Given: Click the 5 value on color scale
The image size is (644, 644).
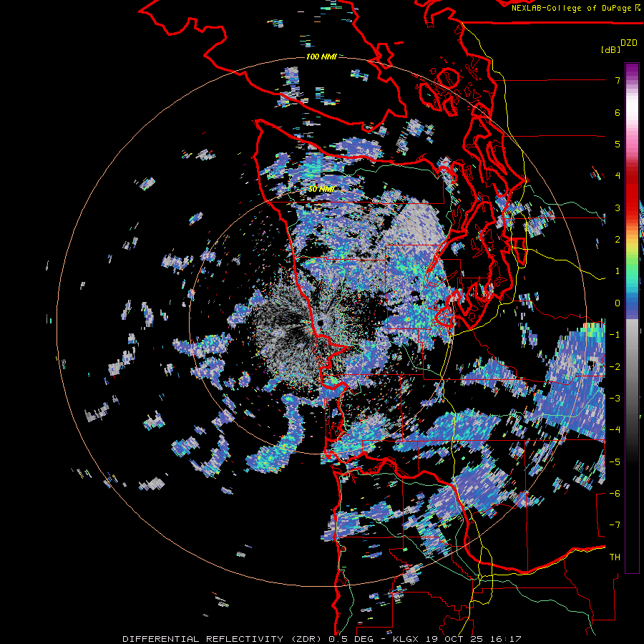Looking at the screenshot, I should point(618,144).
